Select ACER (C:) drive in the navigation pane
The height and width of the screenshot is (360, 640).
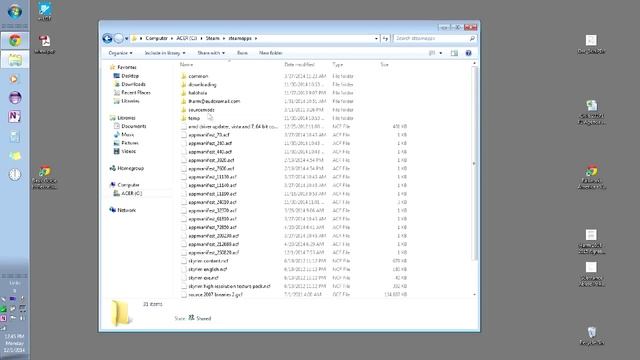point(131,193)
